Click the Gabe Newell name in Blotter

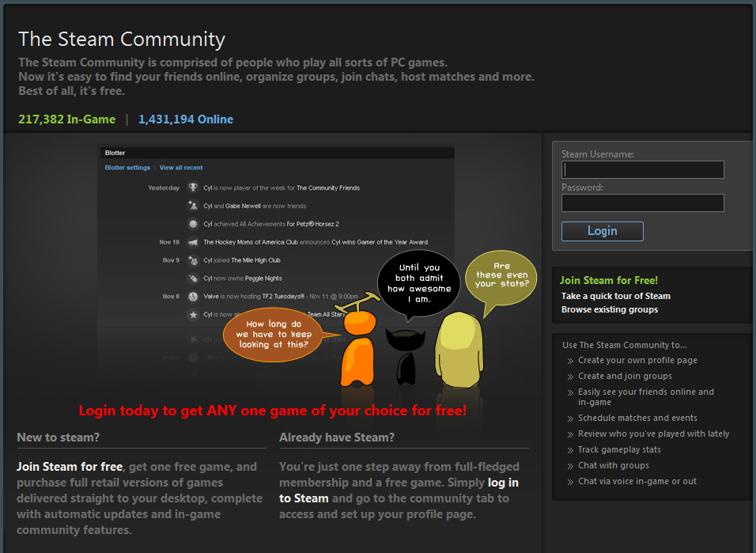tap(243, 206)
